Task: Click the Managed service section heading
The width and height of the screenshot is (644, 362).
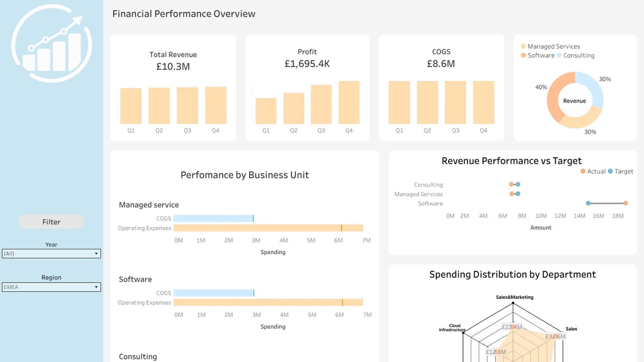Action: pyautogui.click(x=149, y=205)
